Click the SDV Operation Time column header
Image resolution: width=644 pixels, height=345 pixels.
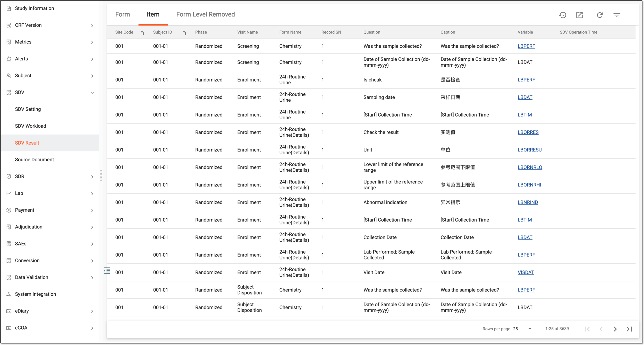(x=578, y=32)
